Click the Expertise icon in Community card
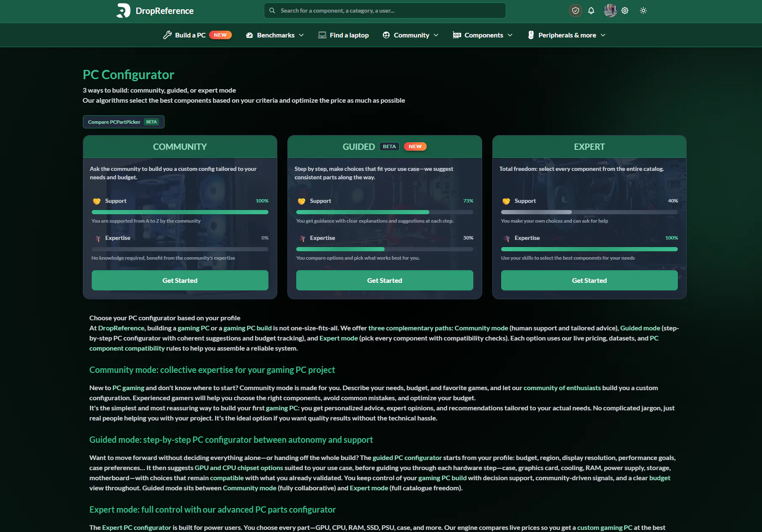The width and height of the screenshot is (762, 532). click(98, 238)
